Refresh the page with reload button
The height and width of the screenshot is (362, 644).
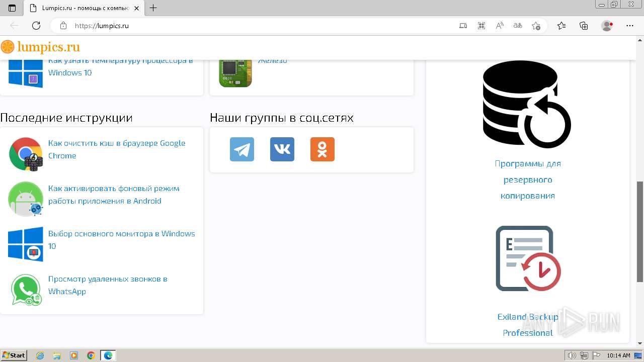(36, 26)
